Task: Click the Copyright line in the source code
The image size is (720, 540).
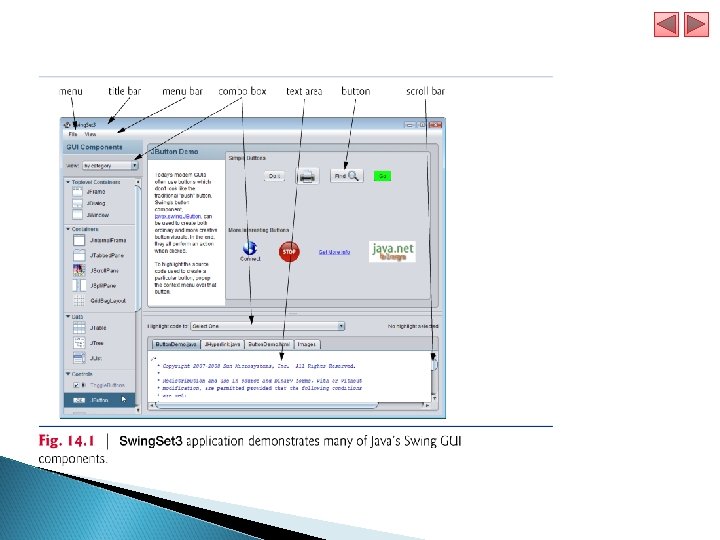Action: click(x=259, y=366)
